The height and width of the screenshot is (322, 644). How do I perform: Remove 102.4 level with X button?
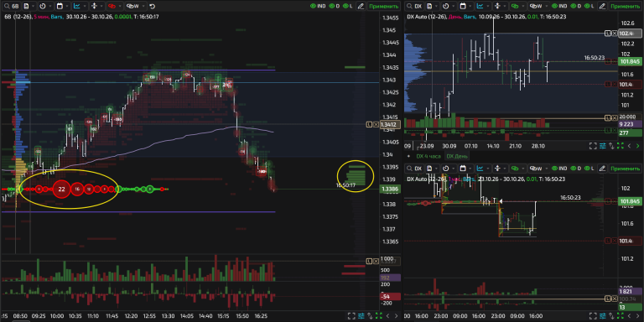click(x=615, y=33)
